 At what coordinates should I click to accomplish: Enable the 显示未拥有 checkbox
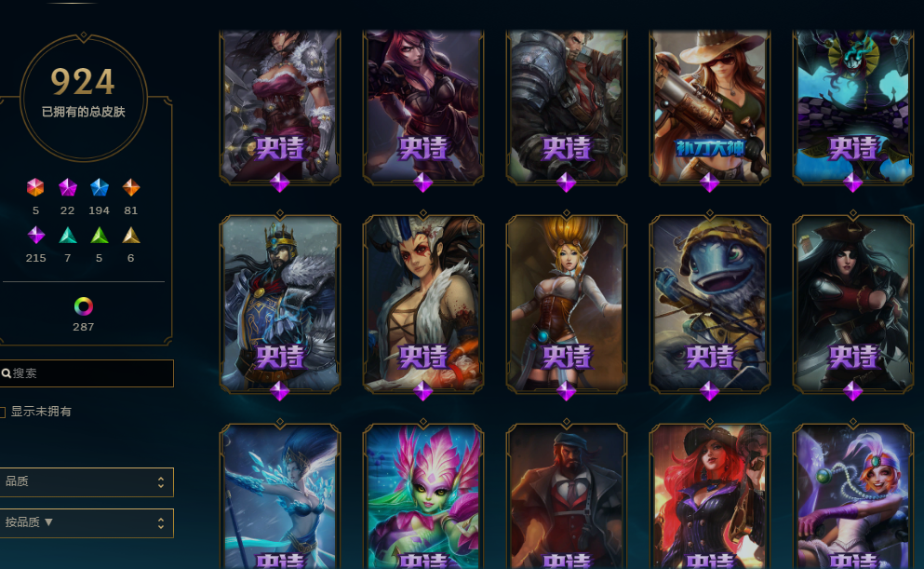coord(3,413)
